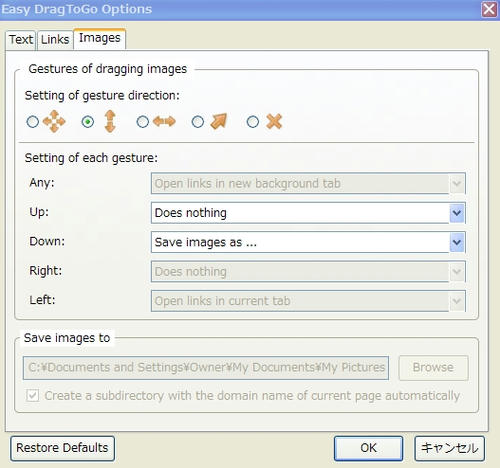This screenshot has height=468, width=500.
Task: Click the Browse button for the save folder
Action: pos(433,368)
